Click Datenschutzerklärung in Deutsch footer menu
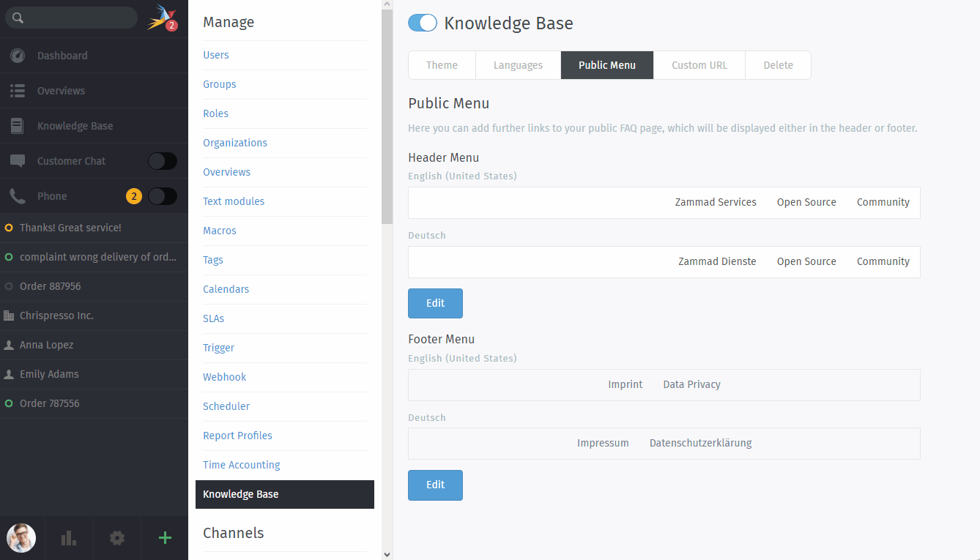Viewport: 980px width, 560px height. pos(701,443)
